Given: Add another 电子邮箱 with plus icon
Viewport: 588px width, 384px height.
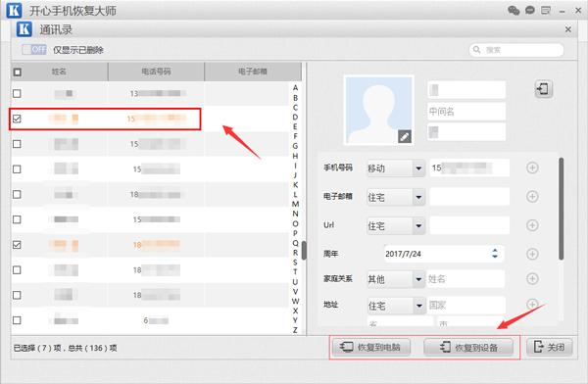Looking at the screenshot, I should tap(532, 196).
